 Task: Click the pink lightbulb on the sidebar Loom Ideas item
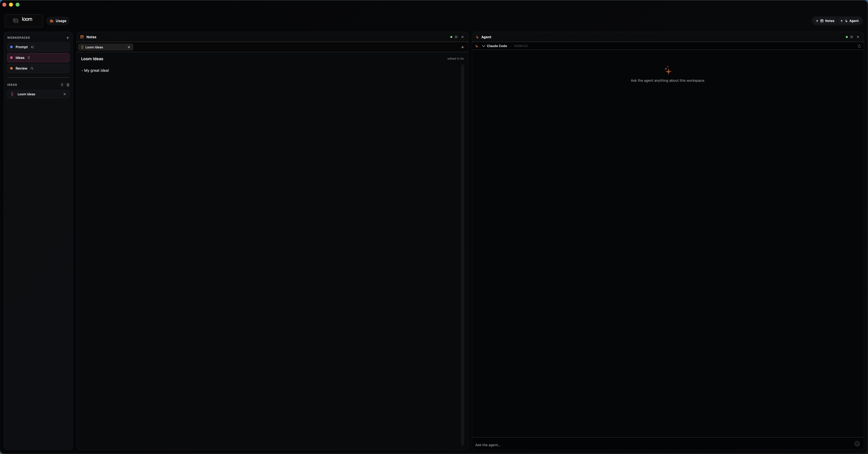click(x=12, y=94)
